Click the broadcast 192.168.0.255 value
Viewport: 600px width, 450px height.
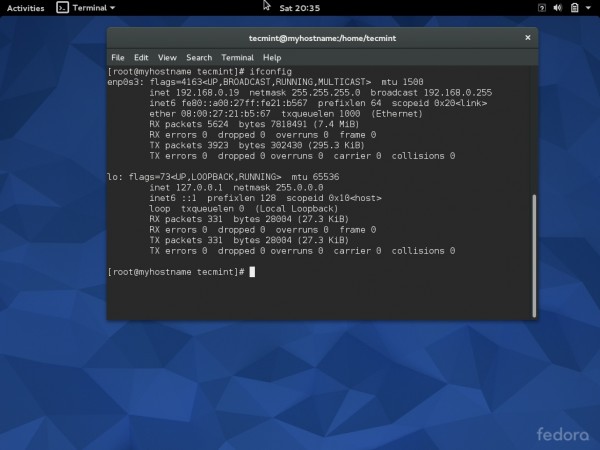(x=431, y=93)
